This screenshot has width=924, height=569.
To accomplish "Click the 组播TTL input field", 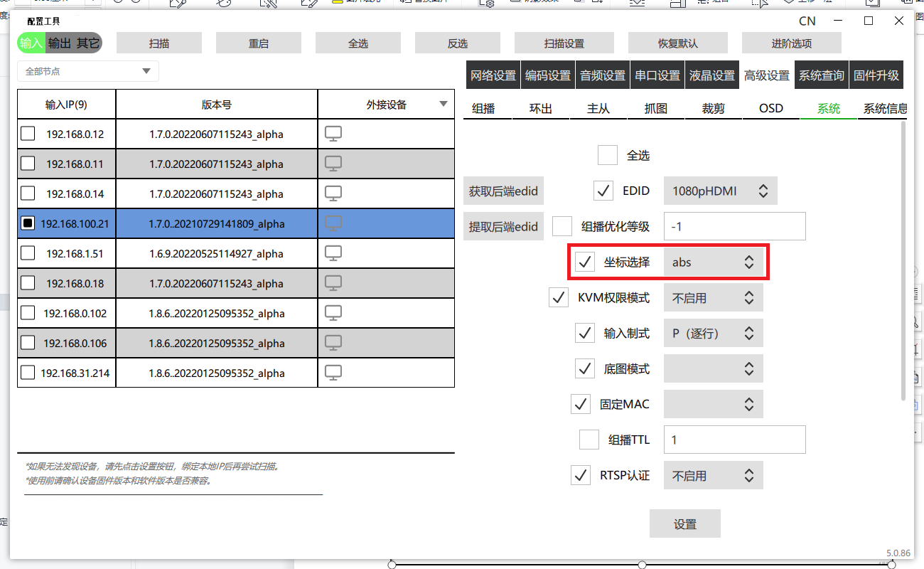I will [x=734, y=440].
